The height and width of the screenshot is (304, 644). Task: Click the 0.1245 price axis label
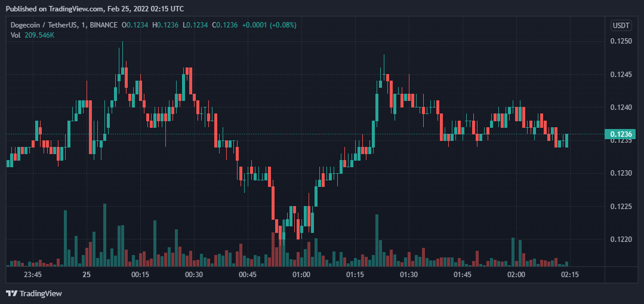point(620,74)
